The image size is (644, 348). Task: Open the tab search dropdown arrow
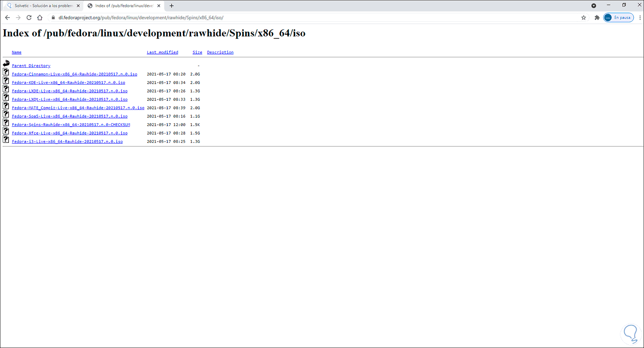(594, 6)
